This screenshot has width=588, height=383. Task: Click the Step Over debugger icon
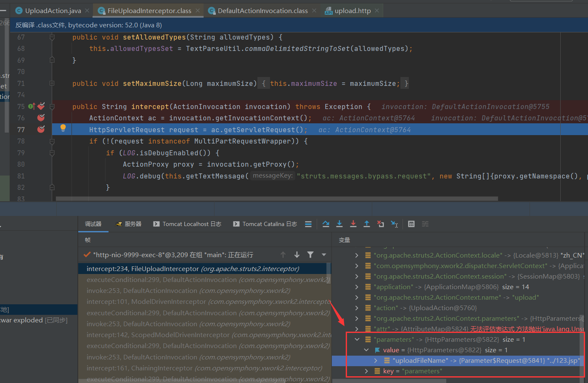(x=326, y=224)
